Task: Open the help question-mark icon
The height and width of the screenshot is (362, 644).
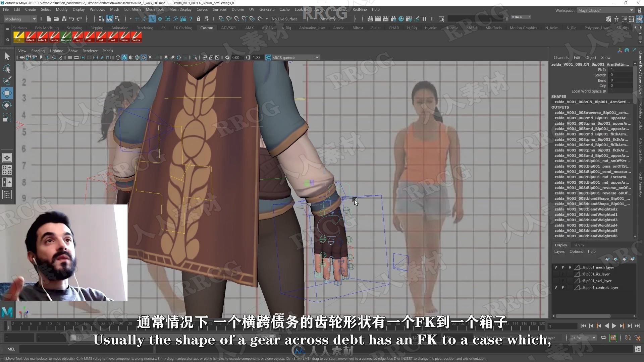Action: tap(191, 19)
